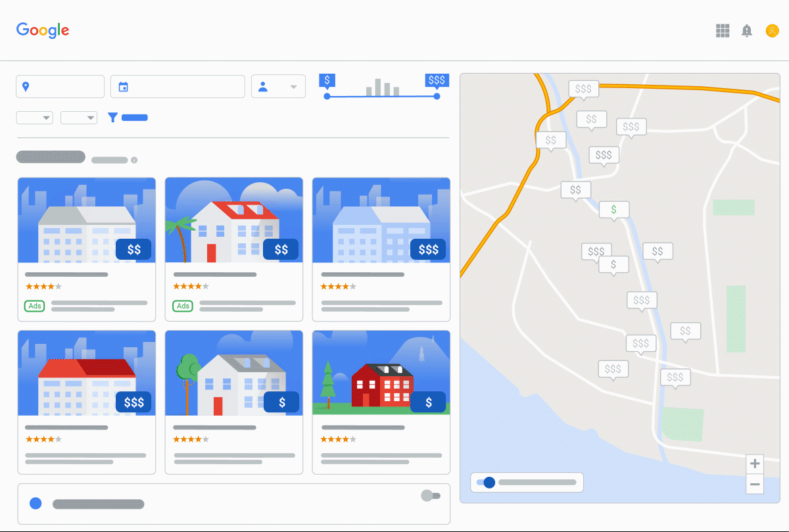This screenshot has width=789, height=532.
Task: Click the blue funnel filter icon
Action: (112, 118)
